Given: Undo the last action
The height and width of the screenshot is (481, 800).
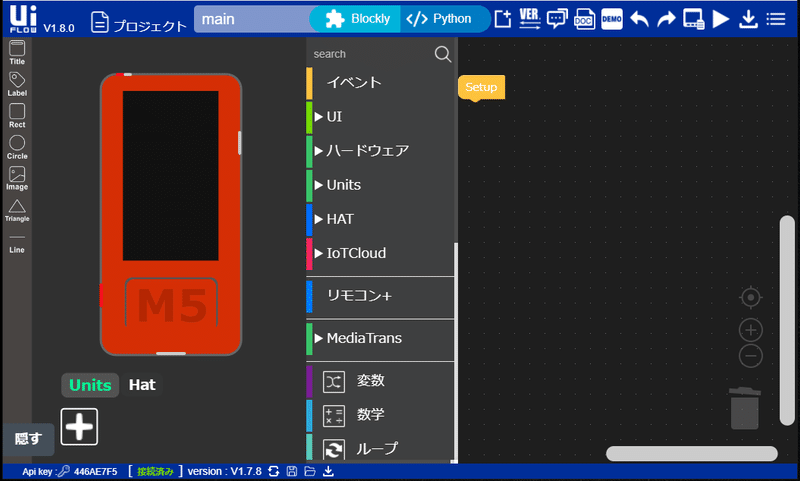Looking at the screenshot, I should [639, 19].
